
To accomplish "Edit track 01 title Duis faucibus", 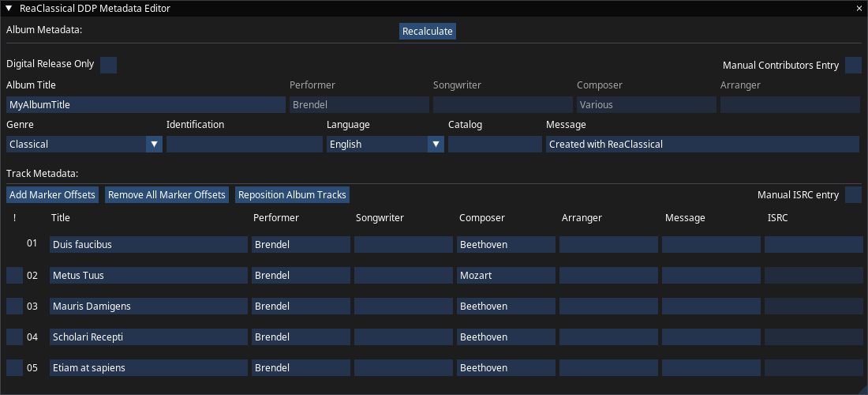I will tap(149, 244).
